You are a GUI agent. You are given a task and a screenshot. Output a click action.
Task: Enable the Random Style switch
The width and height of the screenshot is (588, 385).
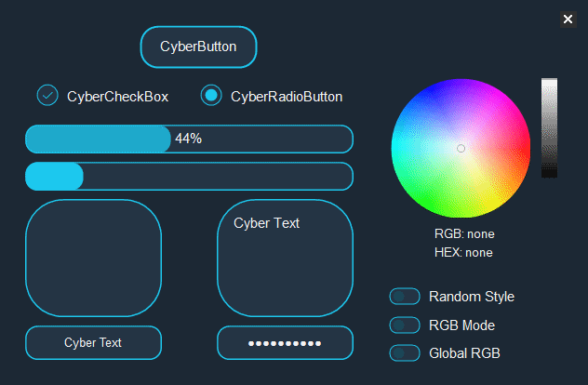405,297
